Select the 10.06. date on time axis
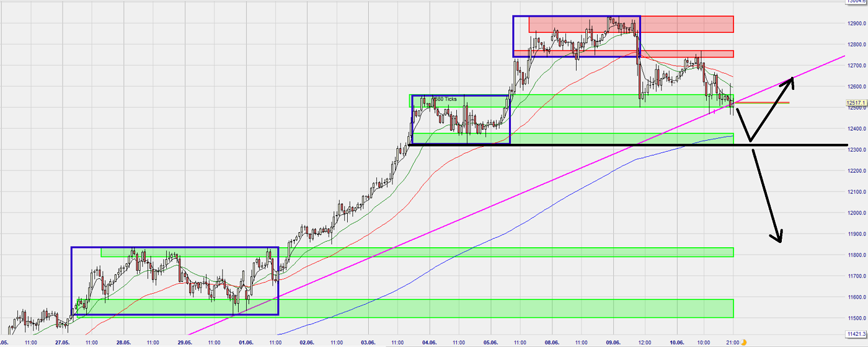This screenshot has height=347, width=868. click(677, 342)
